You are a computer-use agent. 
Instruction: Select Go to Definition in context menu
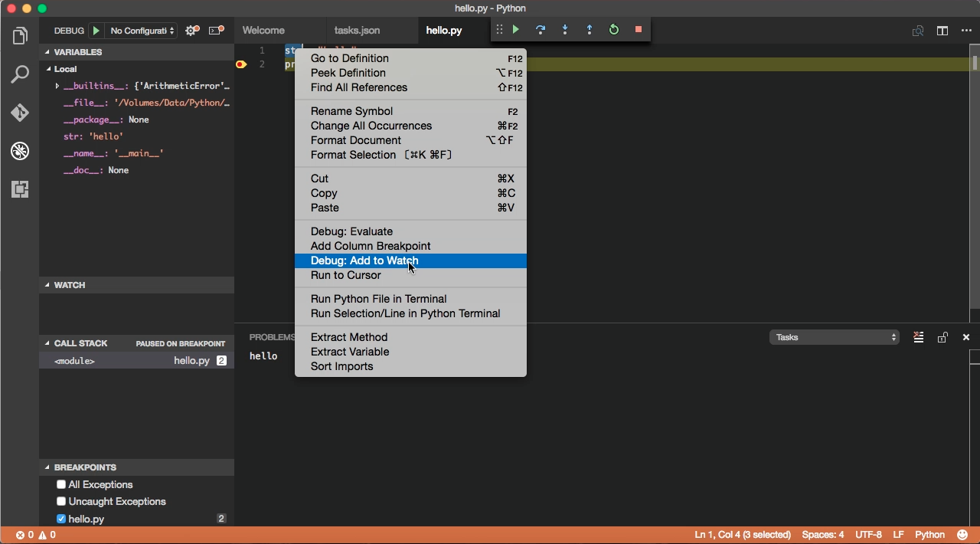[x=410, y=58]
